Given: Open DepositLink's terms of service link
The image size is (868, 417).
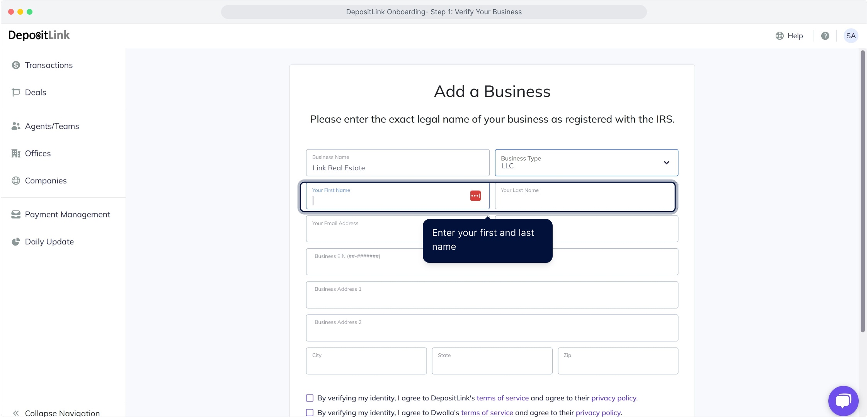Looking at the screenshot, I should point(502,398).
